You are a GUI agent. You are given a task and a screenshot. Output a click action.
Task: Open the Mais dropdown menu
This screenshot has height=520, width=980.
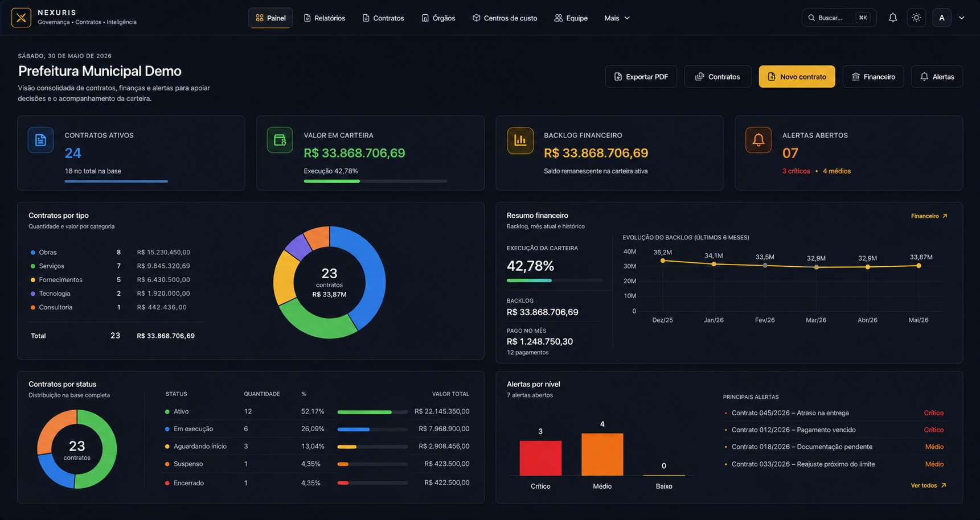coord(617,18)
